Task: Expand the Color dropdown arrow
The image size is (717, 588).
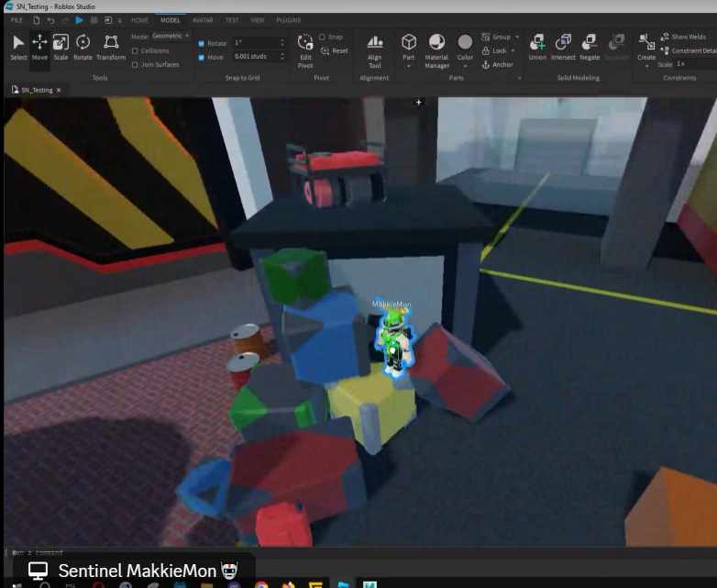Action: 465,66
